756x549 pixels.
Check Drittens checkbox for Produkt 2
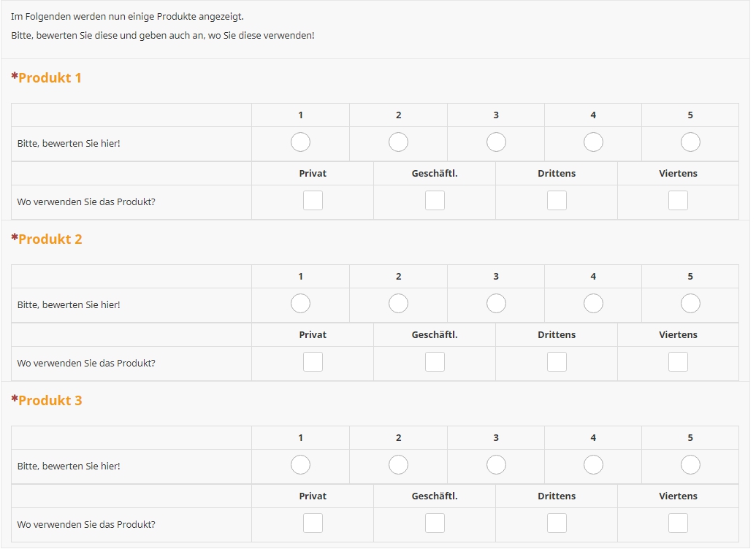pos(557,362)
